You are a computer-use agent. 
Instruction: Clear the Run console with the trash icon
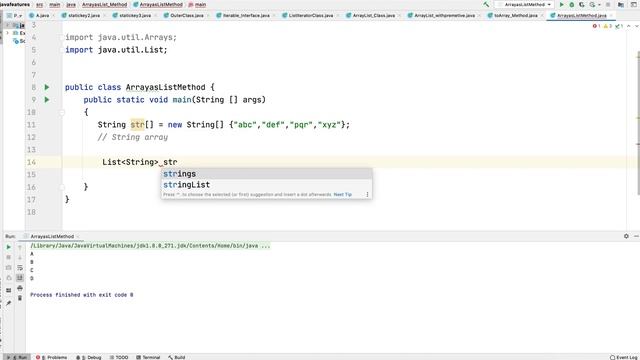20,298
